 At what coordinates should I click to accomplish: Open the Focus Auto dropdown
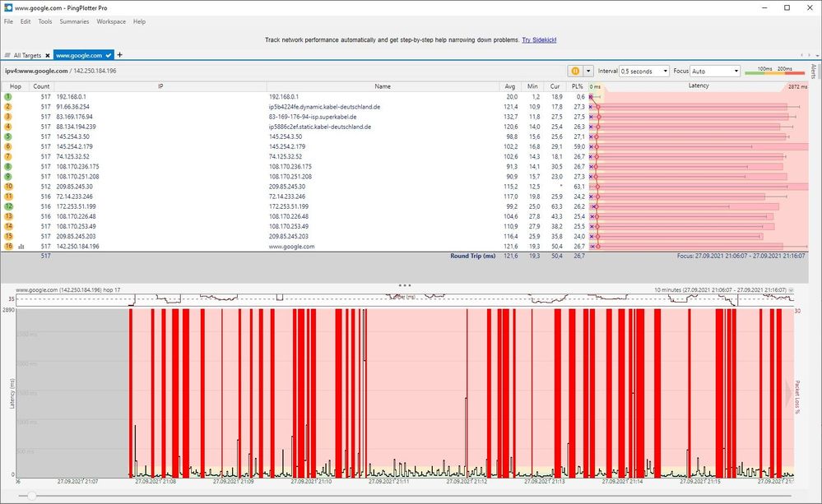[x=714, y=71]
